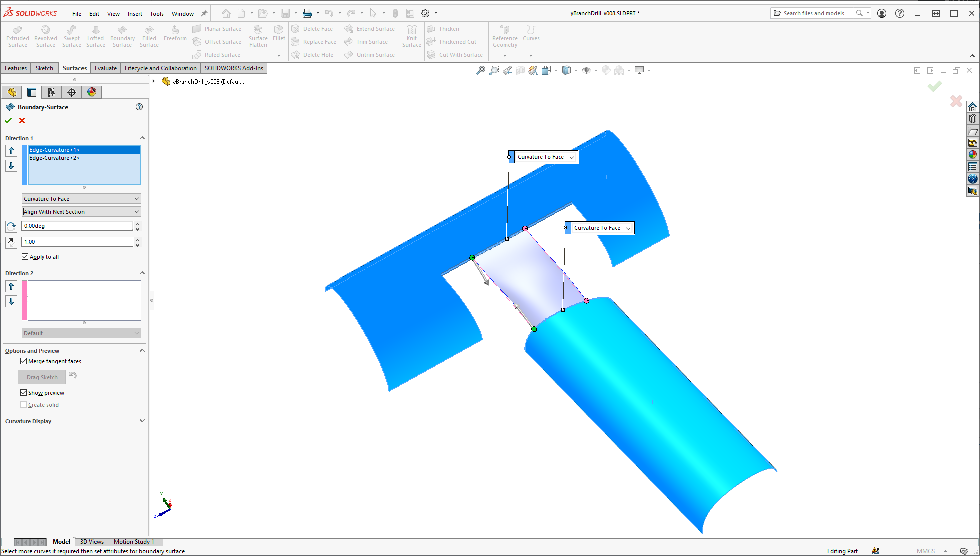
Task: Toggle the Merge tangent faces checkbox
Action: [24, 361]
